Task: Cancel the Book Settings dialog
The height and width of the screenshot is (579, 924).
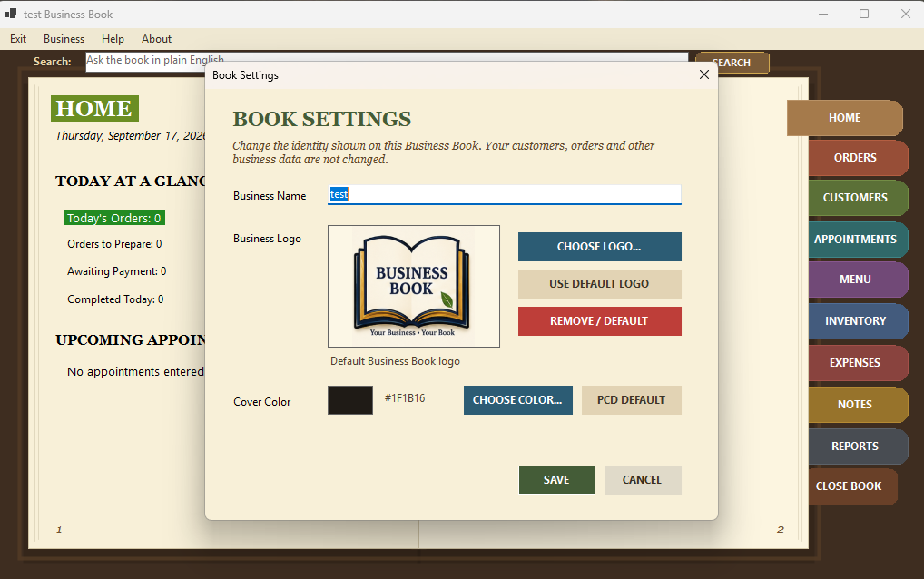Action: pos(643,480)
